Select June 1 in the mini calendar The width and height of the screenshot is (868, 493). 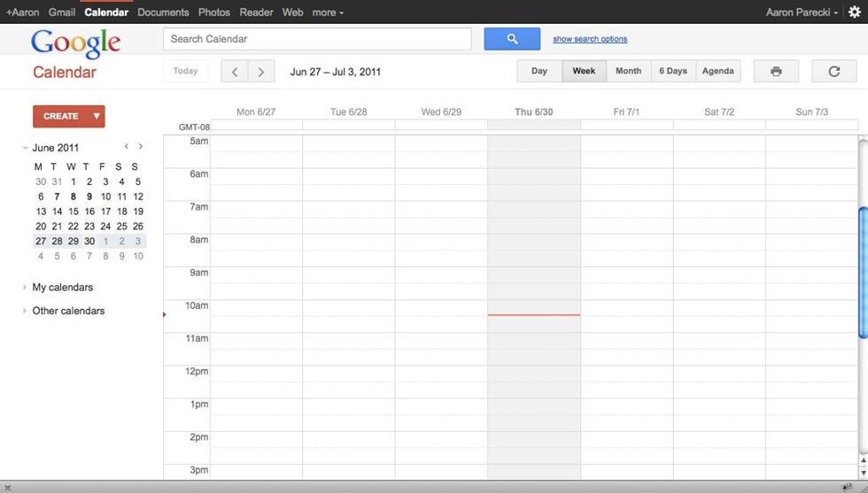[73, 181]
